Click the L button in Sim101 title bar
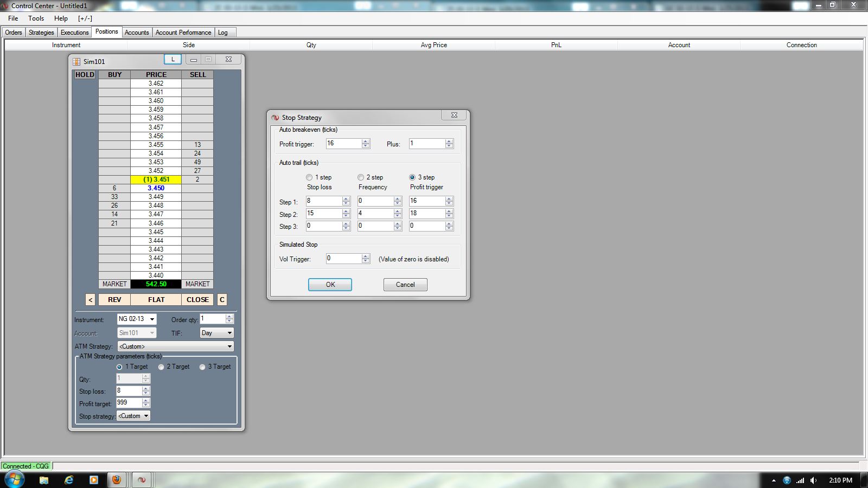This screenshot has width=868, height=488. [x=173, y=60]
